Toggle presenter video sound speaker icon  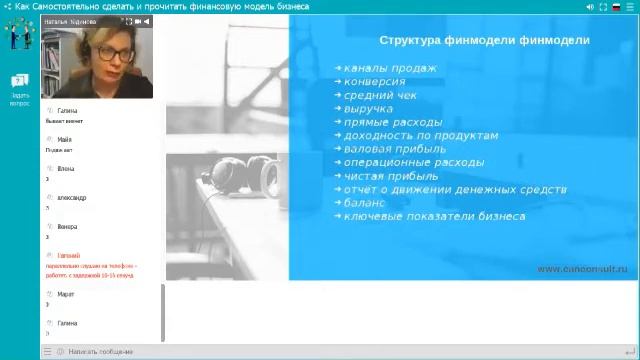147,22
